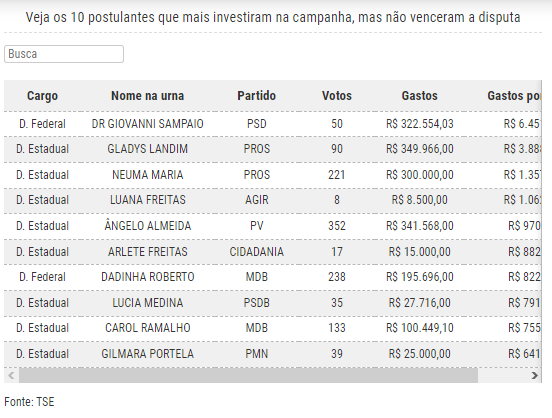Click the right scroll arrow of the table

[x=534, y=375]
